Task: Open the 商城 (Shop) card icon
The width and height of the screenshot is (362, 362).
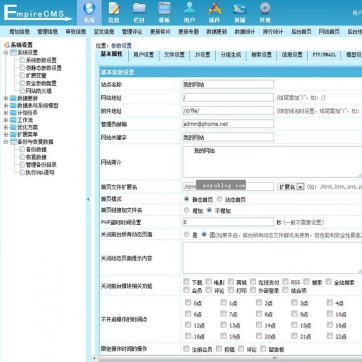Action: click(x=240, y=8)
